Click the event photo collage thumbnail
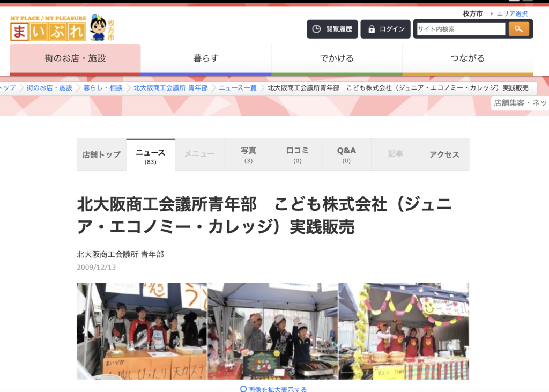This screenshot has height=392, width=549. pyautogui.click(x=272, y=330)
